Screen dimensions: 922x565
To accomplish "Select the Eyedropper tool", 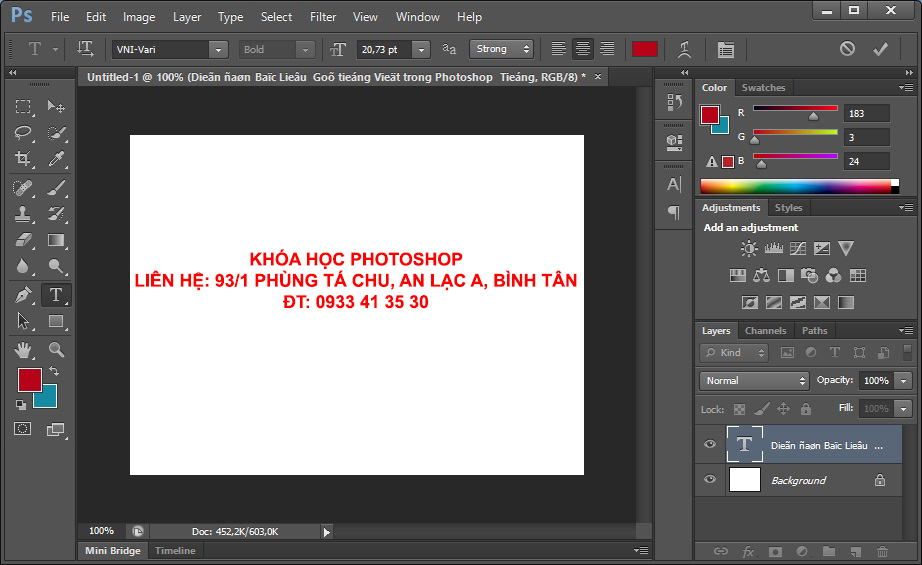I will coord(56,159).
